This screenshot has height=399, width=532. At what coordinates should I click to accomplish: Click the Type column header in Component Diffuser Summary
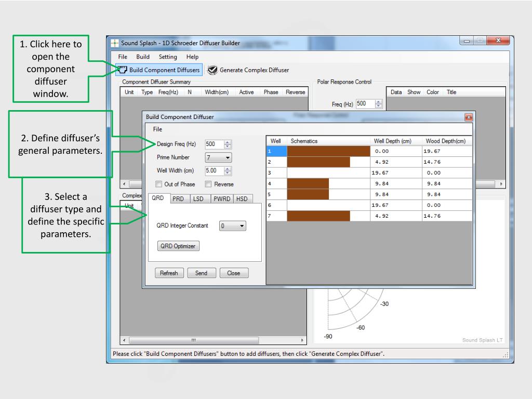point(147,92)
